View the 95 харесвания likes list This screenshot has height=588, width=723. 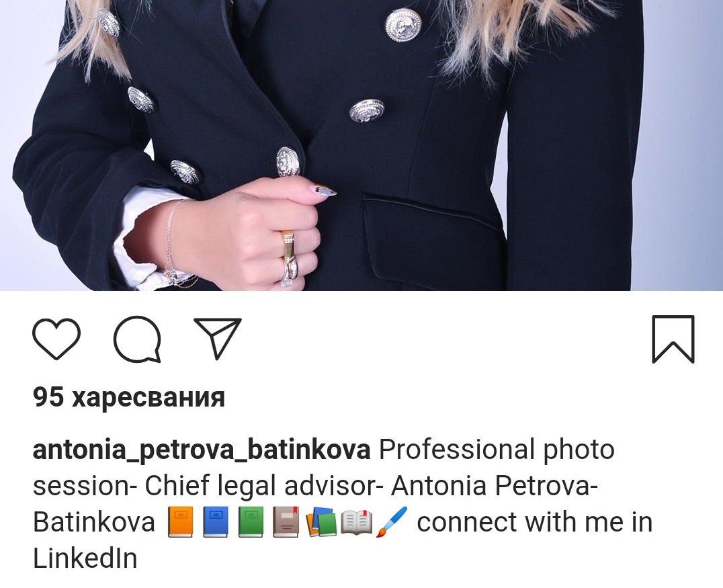pos(128,397)
